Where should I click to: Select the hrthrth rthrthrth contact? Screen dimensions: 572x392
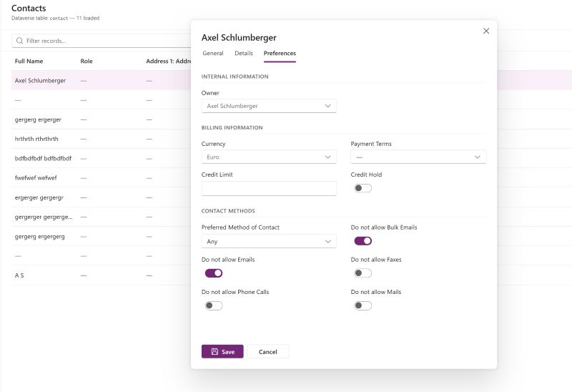101,139
